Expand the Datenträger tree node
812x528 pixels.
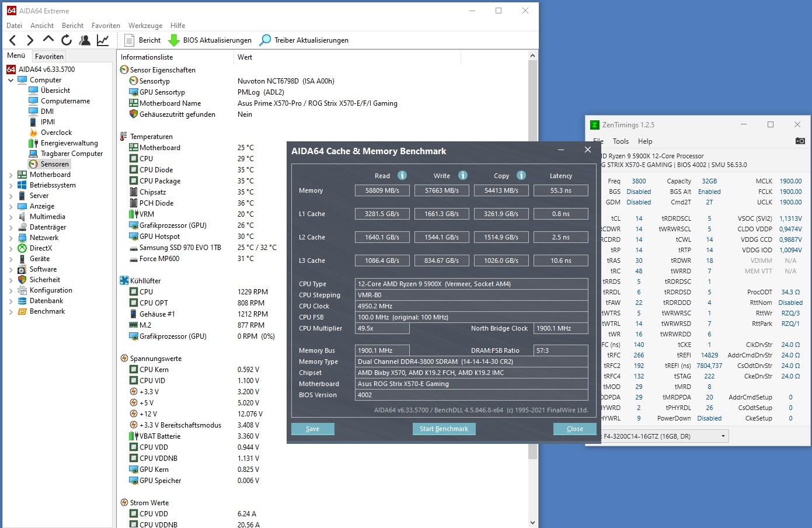tap(11, 227)
